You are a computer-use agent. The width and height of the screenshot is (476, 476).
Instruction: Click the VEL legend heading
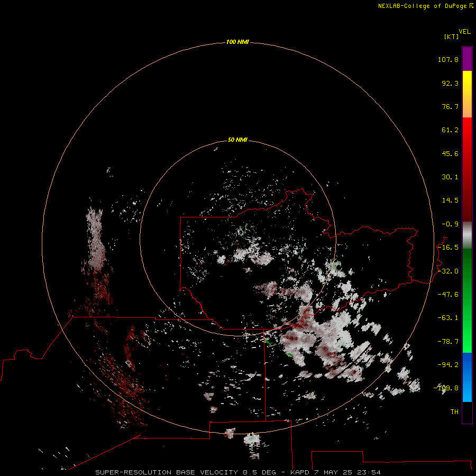464,32
